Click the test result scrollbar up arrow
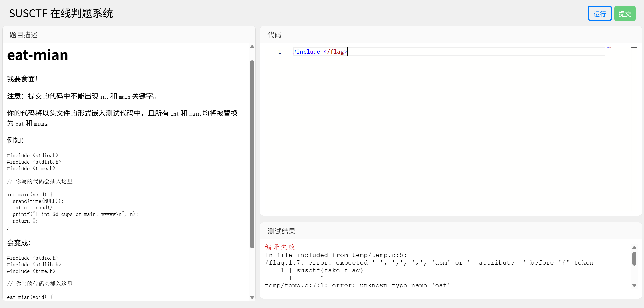Image resolution: width=644 pixels, height=308 pixels. (x=634, y=247)
